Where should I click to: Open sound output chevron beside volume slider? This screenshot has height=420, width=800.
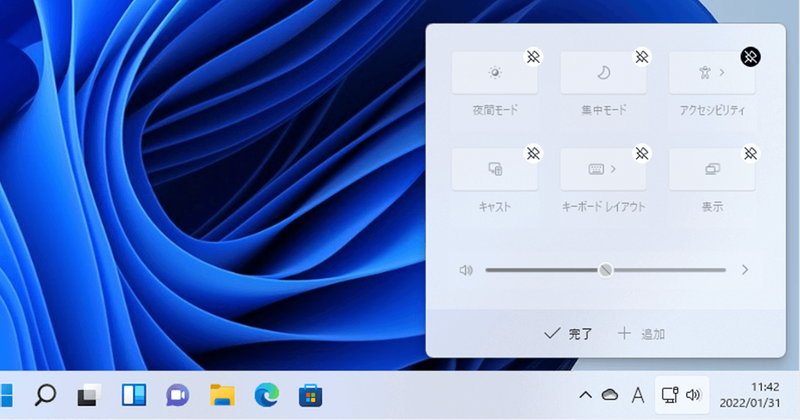point(745,269)
